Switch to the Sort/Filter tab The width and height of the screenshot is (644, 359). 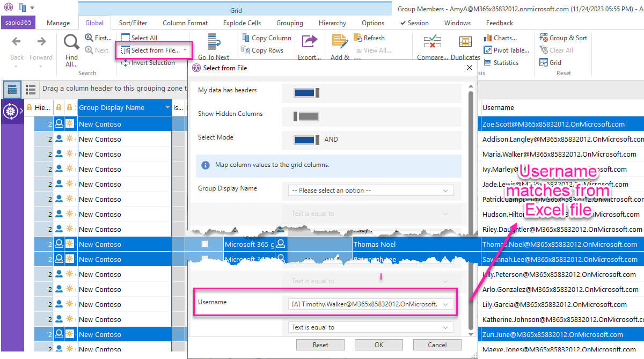coord(133,23)
